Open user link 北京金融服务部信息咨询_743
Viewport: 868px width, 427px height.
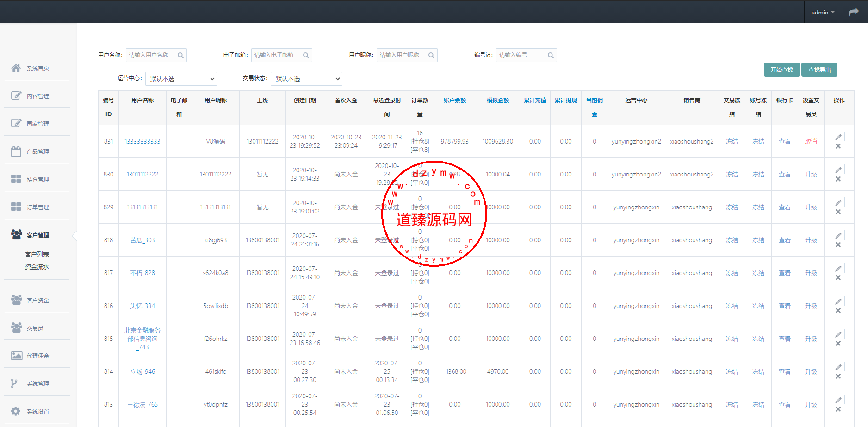143,339
